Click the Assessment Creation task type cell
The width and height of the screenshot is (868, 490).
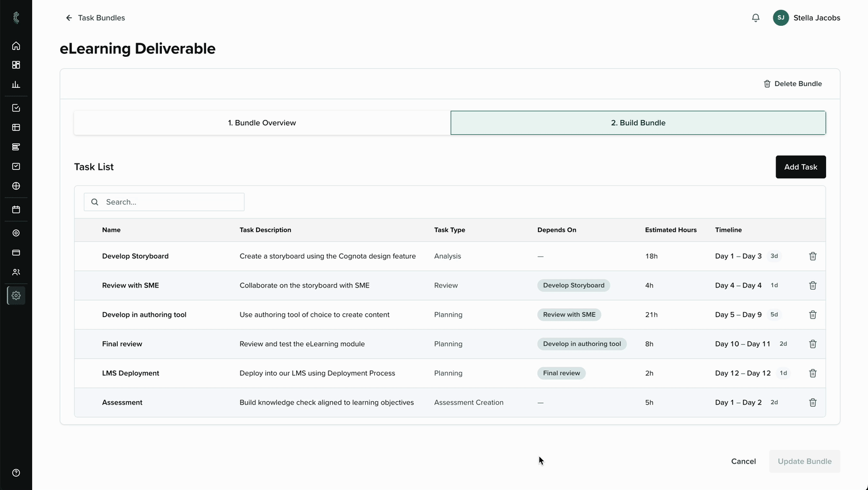point(469,402)
